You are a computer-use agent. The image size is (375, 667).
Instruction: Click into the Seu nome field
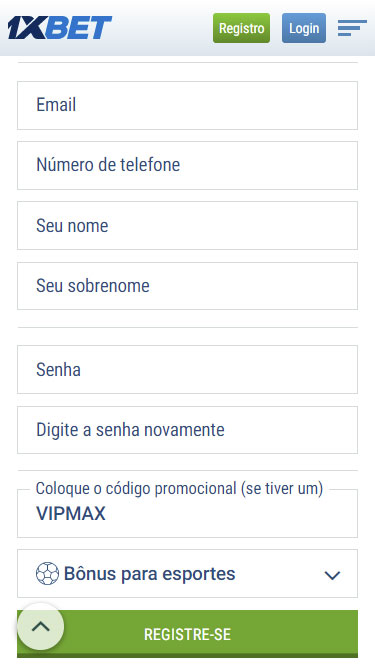pyautogui.click(x=188, y=225)
